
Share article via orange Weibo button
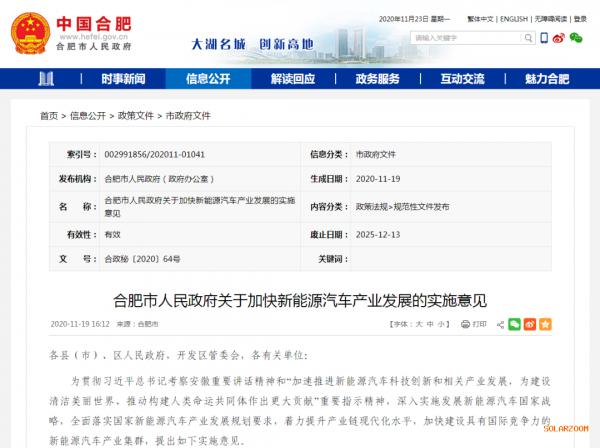coord(531,324)
